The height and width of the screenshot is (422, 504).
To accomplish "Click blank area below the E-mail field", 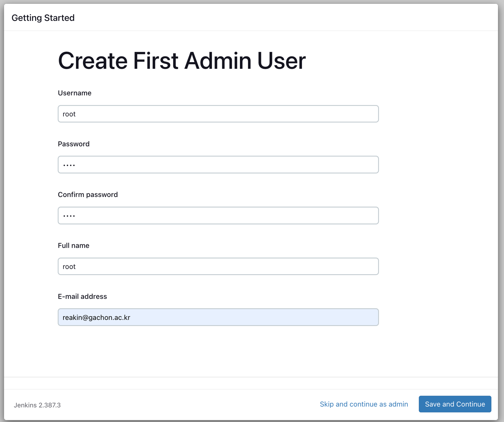I will 218,353.
